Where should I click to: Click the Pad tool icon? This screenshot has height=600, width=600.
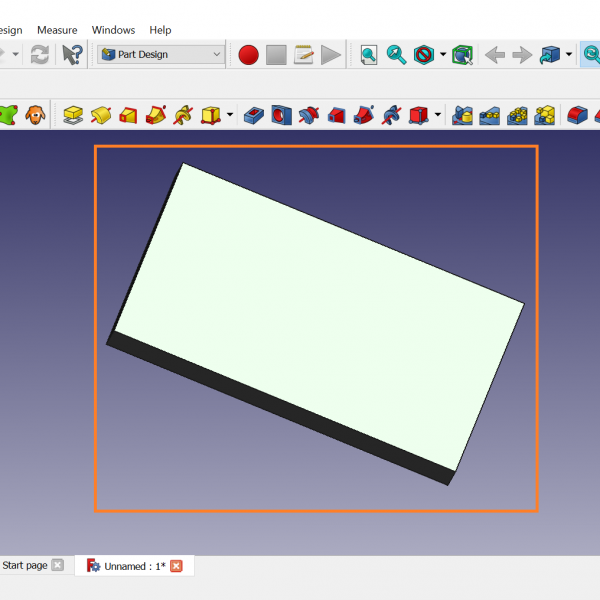coord(72,115)
